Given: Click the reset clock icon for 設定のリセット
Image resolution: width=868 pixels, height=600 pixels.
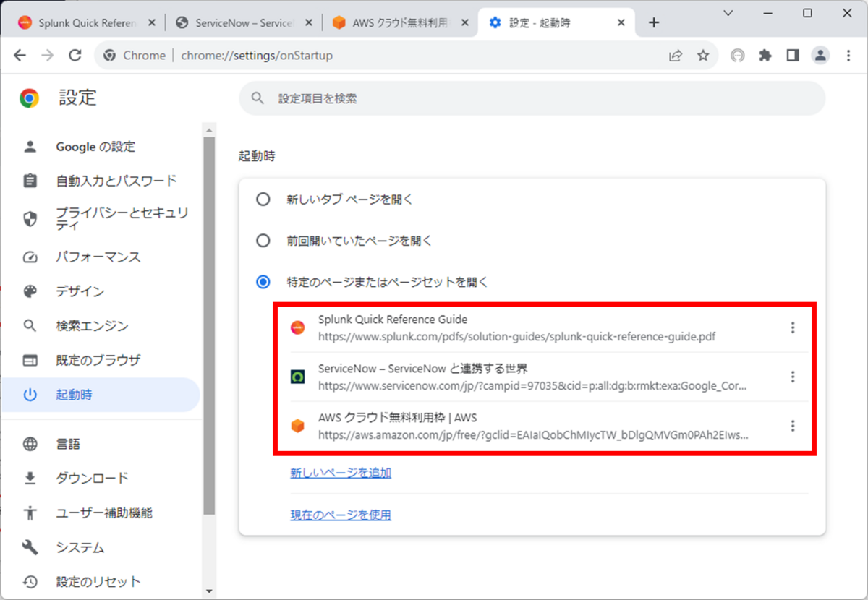Looking at the screenshot, I should coord(30,581).
